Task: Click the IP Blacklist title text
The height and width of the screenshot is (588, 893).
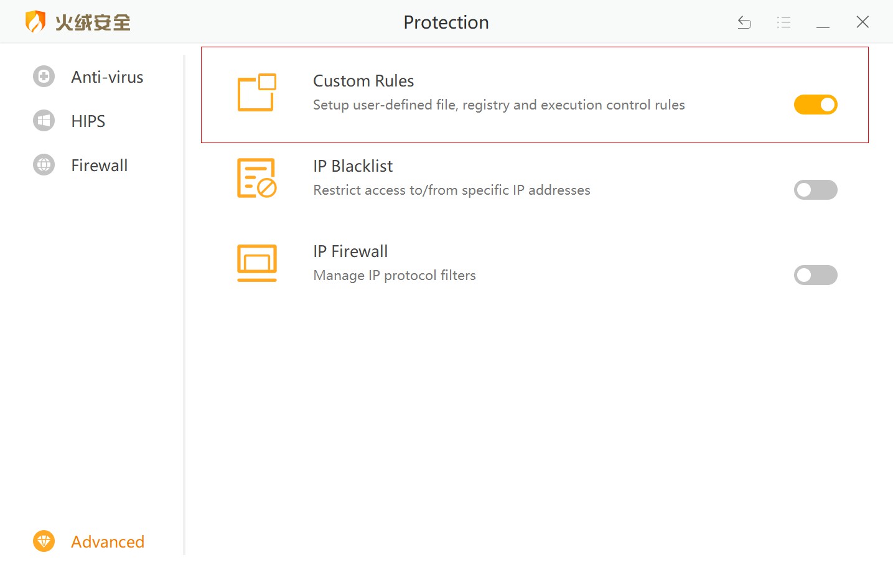Action: click(x=353, y=166)
